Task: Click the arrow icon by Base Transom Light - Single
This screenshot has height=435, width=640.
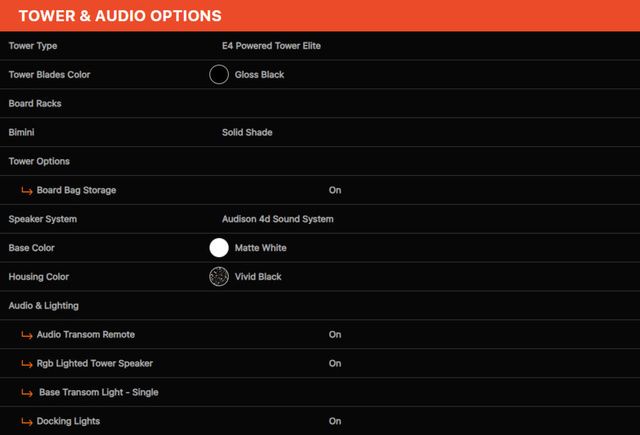Action: click(27, 393)
